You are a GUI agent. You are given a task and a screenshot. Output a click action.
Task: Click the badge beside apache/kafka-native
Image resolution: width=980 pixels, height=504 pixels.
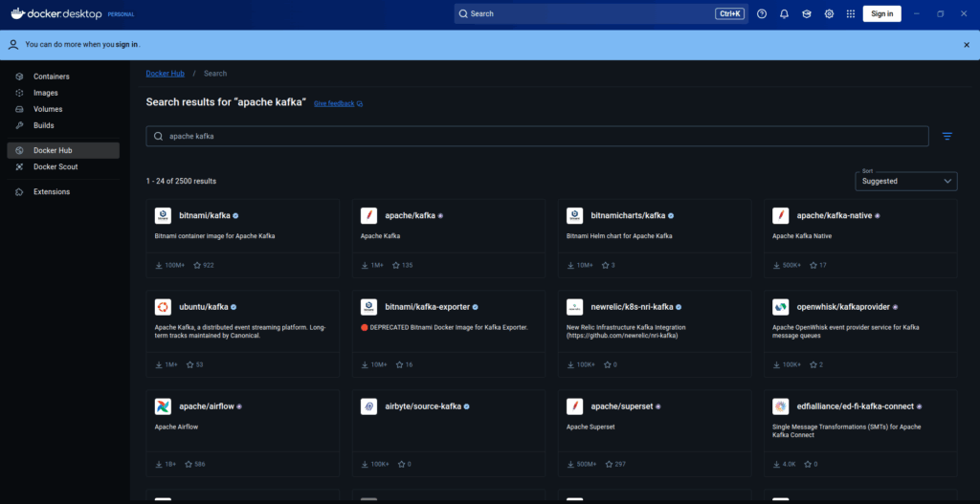click(877, 215)
